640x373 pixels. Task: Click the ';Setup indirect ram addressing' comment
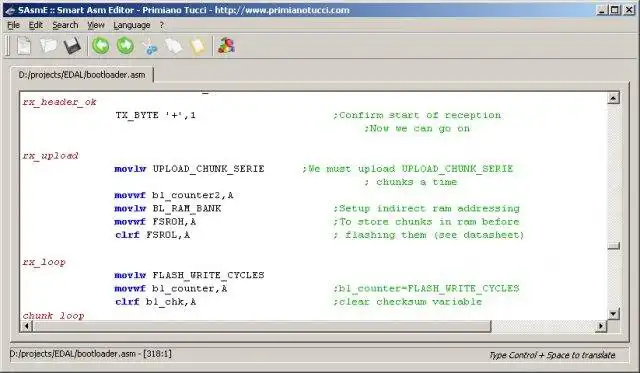click(427, 209)
